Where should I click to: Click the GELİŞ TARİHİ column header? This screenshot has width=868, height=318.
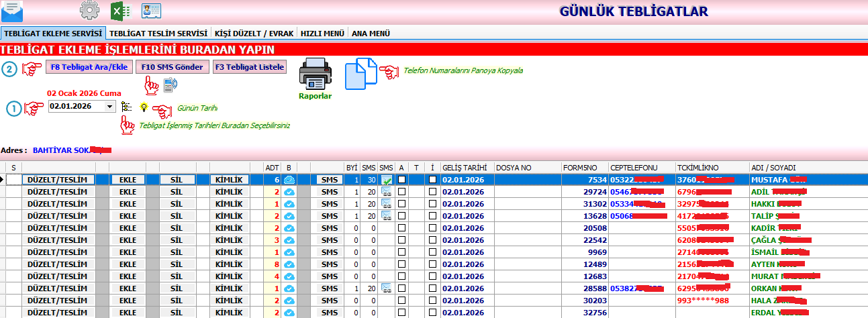click(464, 167)
